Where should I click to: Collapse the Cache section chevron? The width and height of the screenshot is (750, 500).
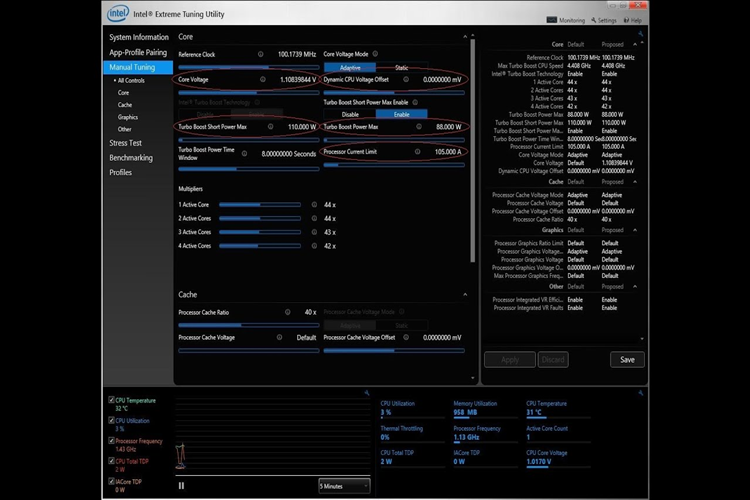click(465, 295)
